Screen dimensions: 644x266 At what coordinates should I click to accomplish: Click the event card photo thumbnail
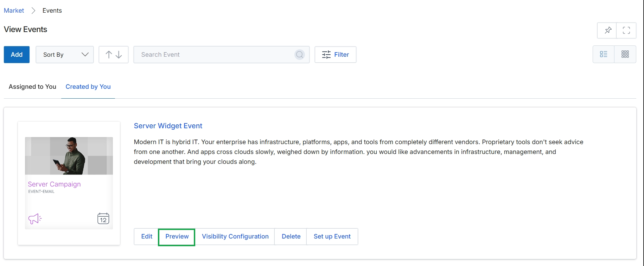(x=69, y=156)
